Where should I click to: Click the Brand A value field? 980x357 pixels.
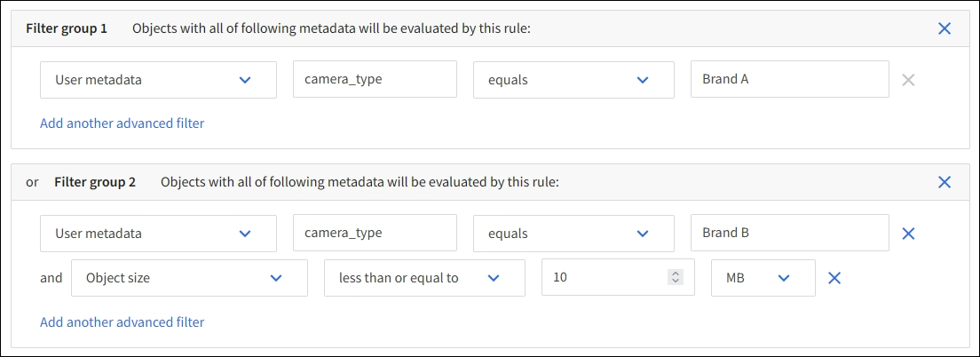click(789, 80)
